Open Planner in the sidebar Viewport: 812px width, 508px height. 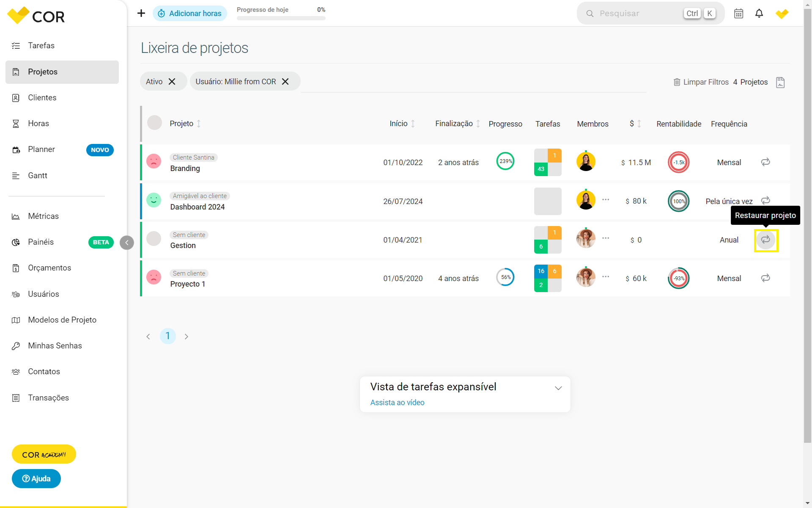[62, 149]
